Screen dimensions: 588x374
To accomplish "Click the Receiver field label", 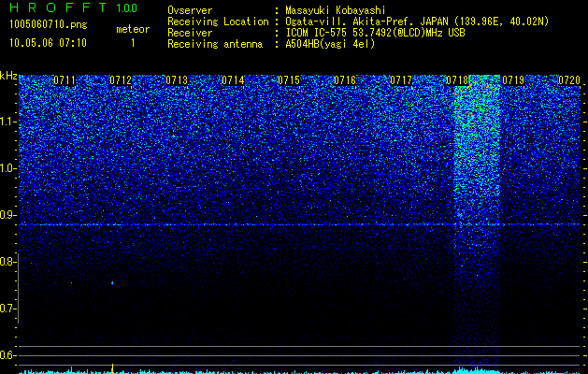I will 190,33.
